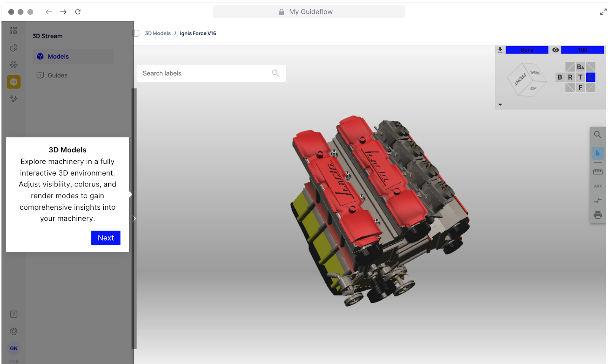Open settings gear in sidebar
Screen dimensions: 608x364
tap(14, 331)
